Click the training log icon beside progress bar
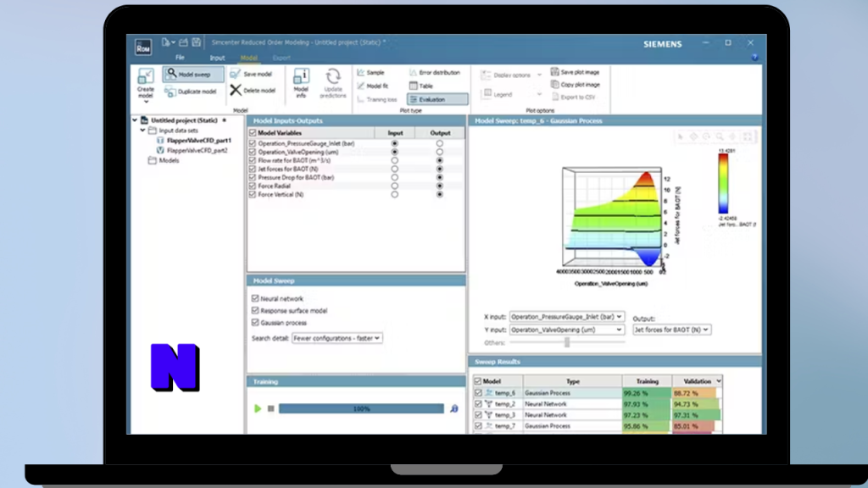 454,409
